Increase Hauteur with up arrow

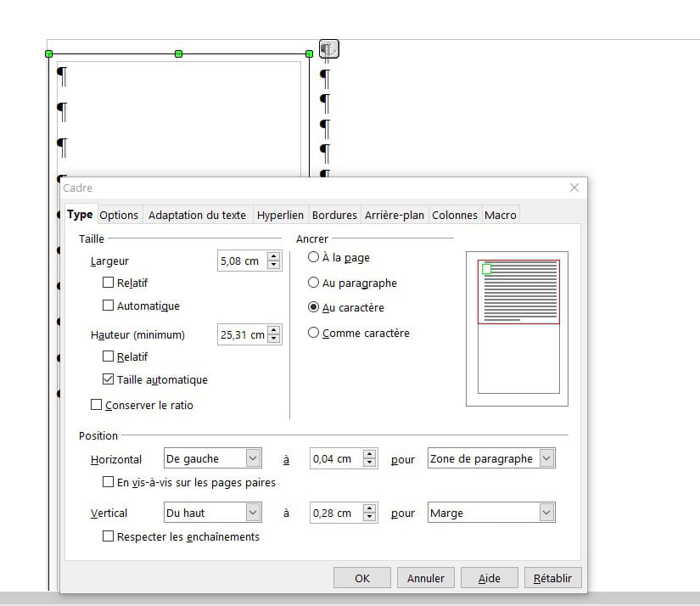274,330
